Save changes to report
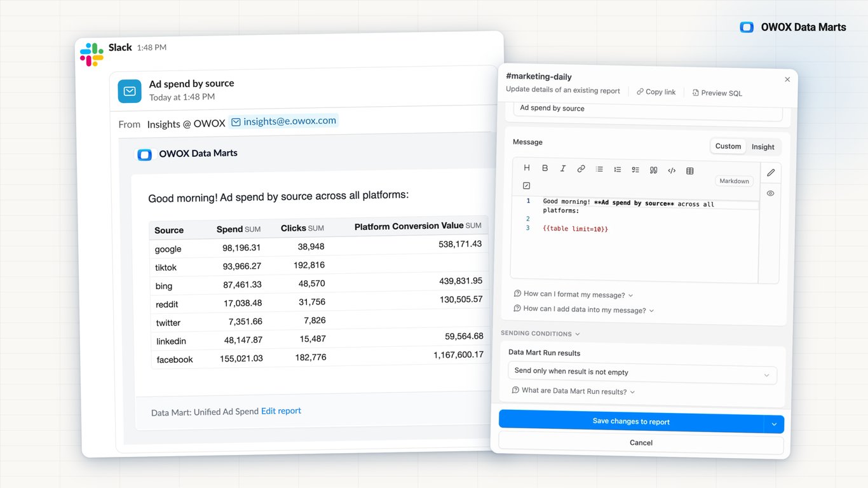The height and width of the screenshot is (488, 868). pyautogui.click(x=631, y=421)
